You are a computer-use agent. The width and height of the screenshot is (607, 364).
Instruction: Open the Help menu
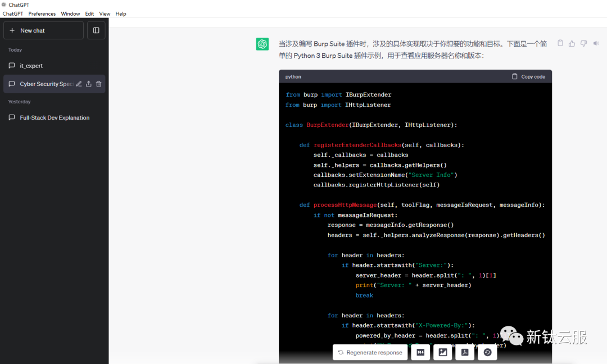point(121,13)
